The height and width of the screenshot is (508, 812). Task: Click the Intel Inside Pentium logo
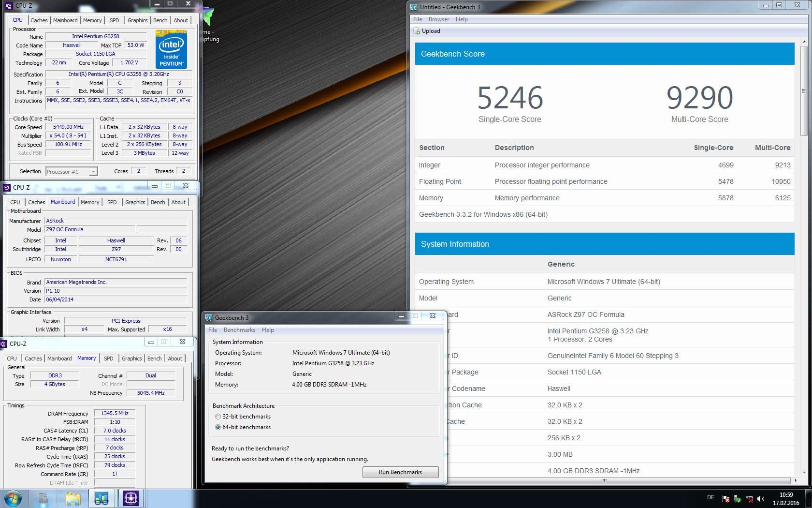coord(171,49)
